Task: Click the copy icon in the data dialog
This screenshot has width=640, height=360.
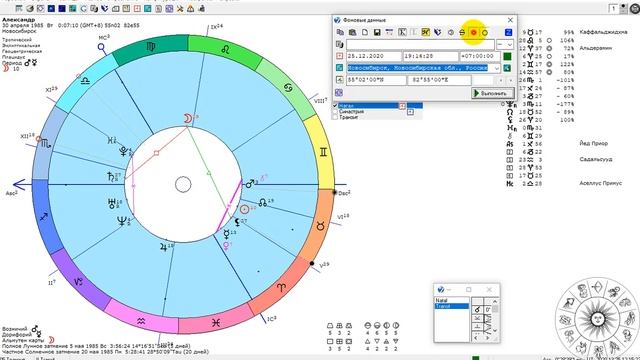Action: tap(340, 32)
